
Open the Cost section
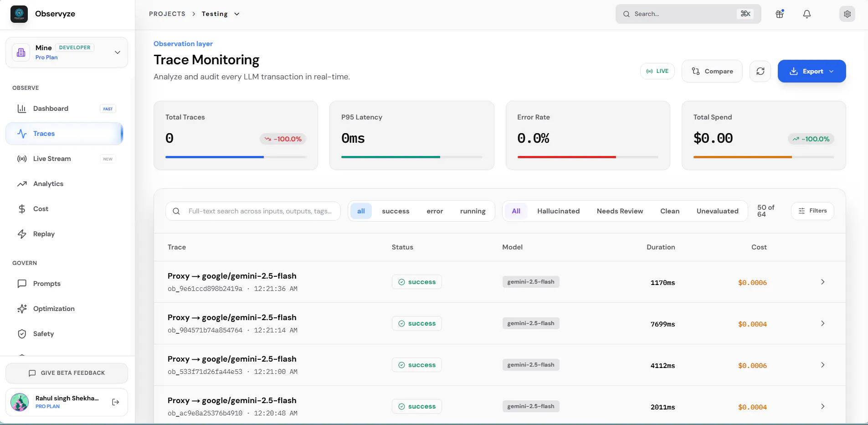(x=64, y=209)
